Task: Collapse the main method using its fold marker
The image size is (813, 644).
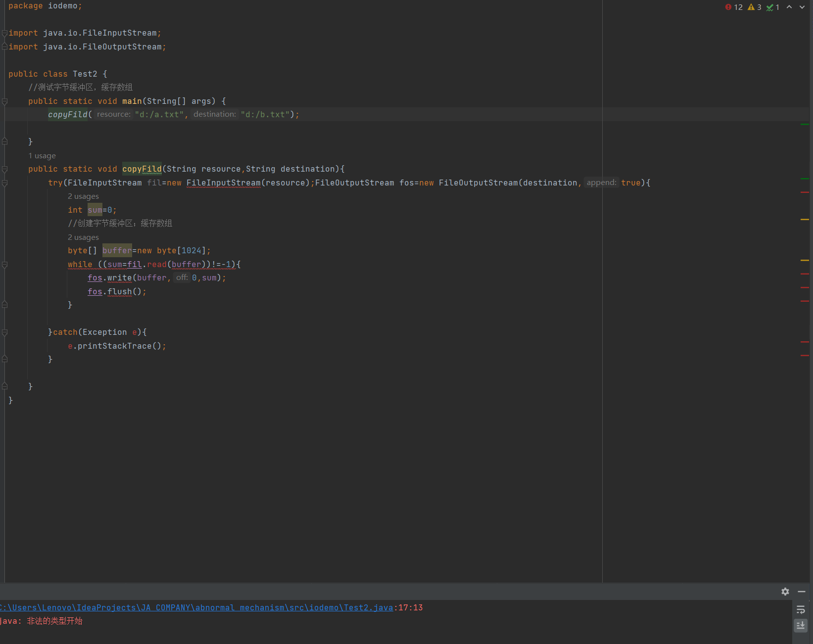Action: [4, 101]
